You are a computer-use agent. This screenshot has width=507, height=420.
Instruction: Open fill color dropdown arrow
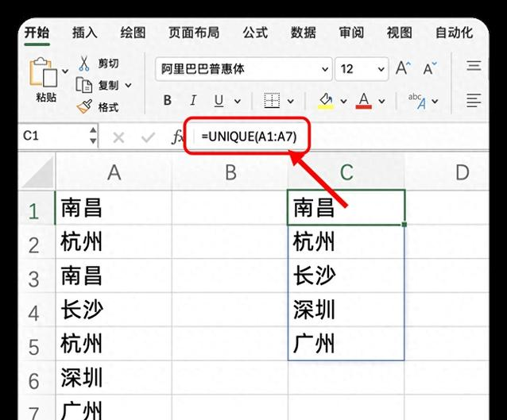pyautogui.click(x=344, y=101)
